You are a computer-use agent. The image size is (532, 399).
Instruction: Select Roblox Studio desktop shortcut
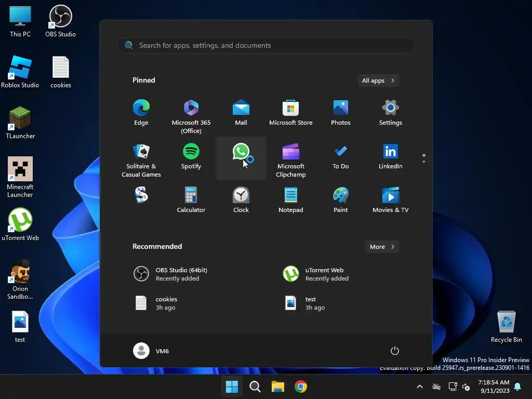(x=20, y=72)
